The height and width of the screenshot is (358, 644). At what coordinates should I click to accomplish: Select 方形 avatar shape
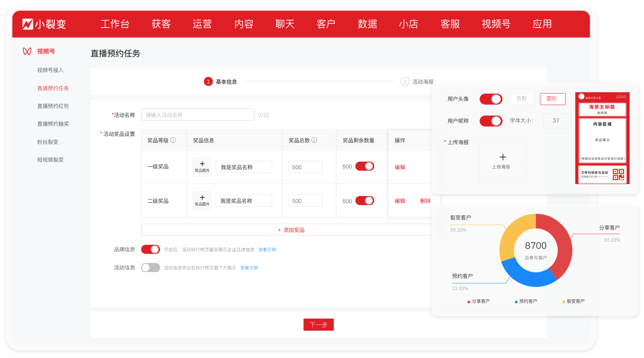522,99
